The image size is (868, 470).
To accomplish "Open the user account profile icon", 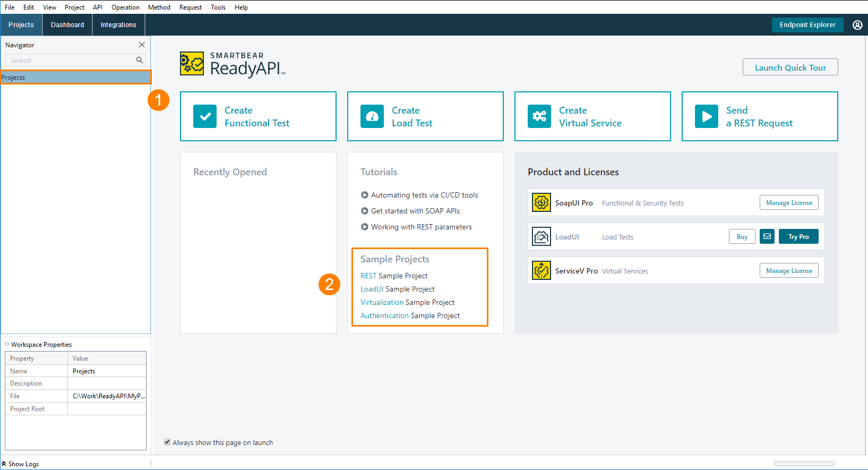I will pos(857,25).
